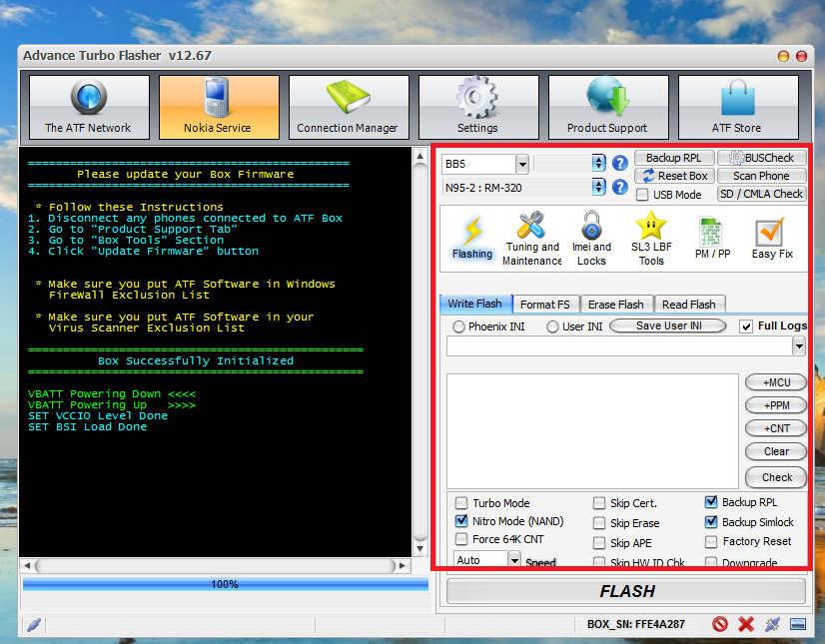The height and width of the screenshot is (644, 825).
Task: Enable the USB Mode checkbox
Action: 642,195
